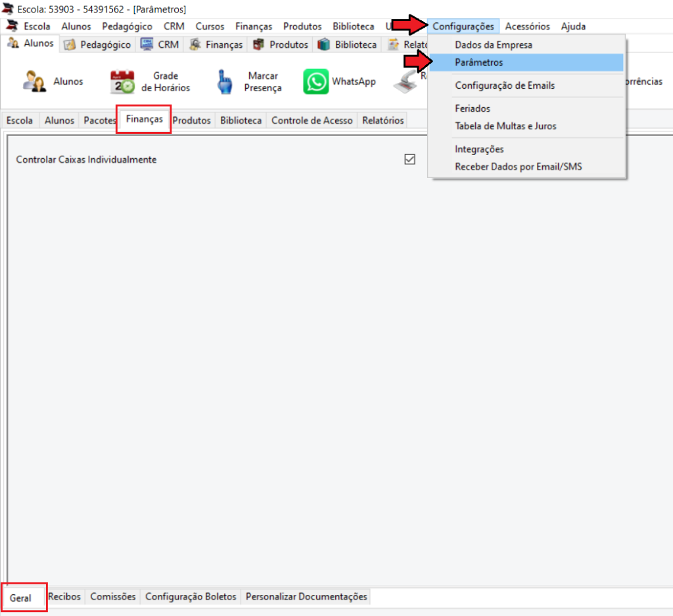Open the Relatórios parameters tab
This screenshot has width=673, height=616.
(x=383, y=121)
